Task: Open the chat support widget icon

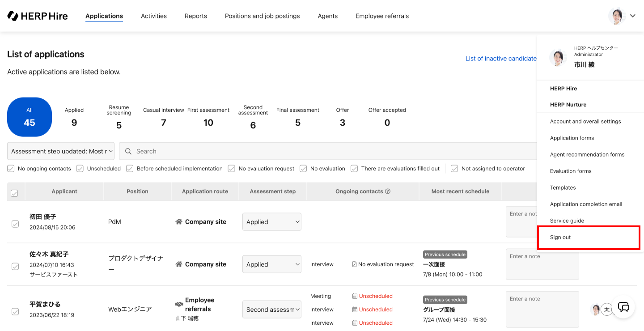Action: tap(623, 307)
